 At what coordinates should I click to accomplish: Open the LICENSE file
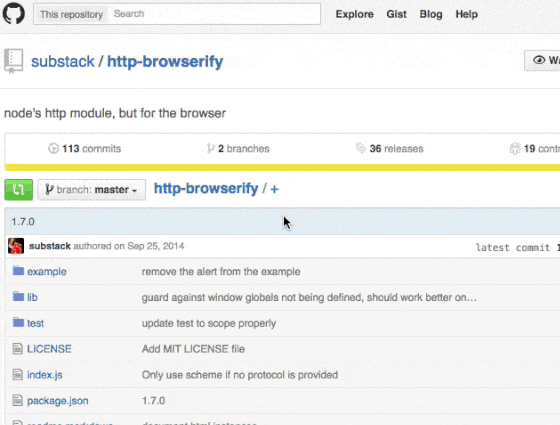click(x=49, y=349)
